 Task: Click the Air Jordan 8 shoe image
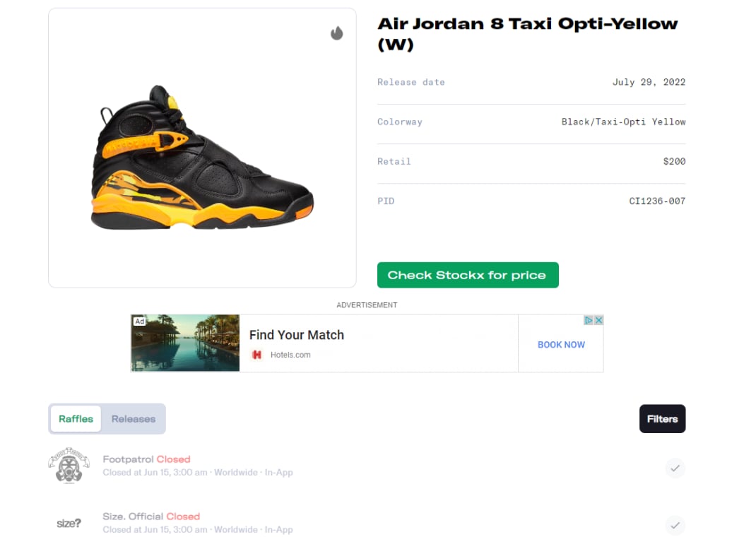pos(202,157)
